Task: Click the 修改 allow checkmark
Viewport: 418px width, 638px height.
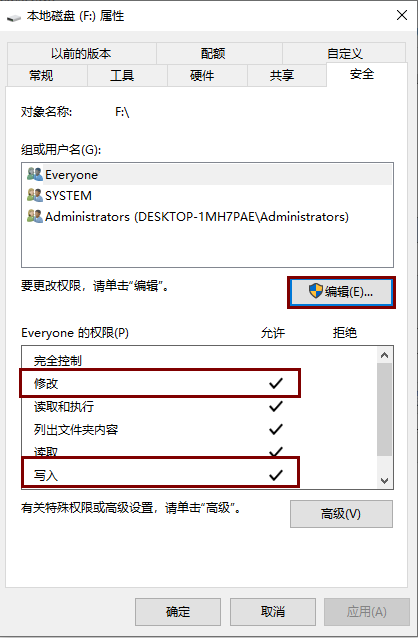Action: coord(276,383)
